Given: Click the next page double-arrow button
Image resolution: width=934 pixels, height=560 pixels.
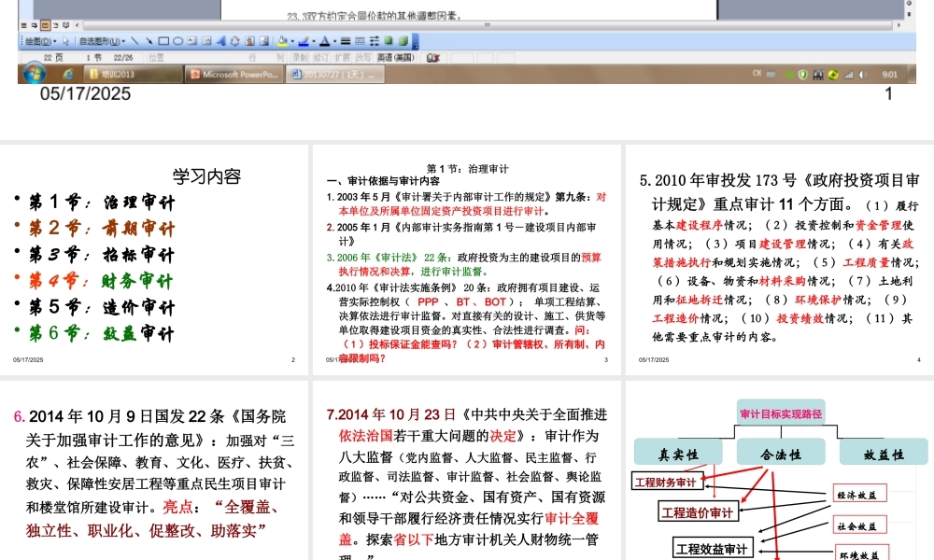Looking at the screenshot, I should (x=909, y=14).
